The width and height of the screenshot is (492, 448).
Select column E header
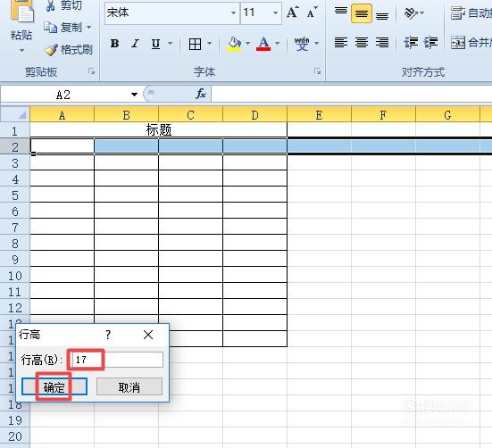tap(319, 115)
